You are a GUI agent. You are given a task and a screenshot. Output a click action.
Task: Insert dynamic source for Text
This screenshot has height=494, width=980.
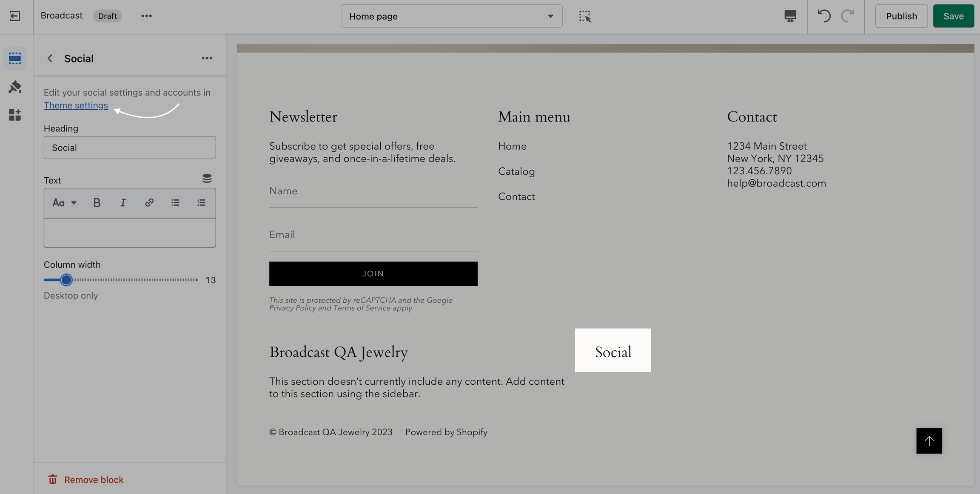click(207, 179)
